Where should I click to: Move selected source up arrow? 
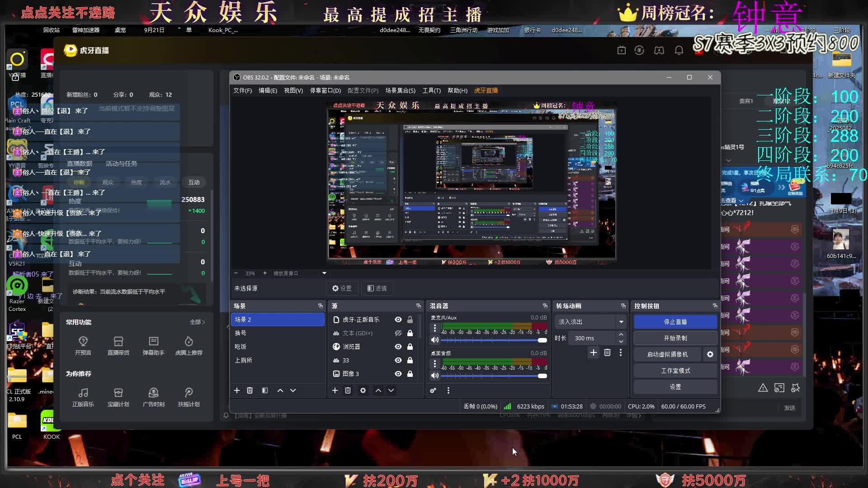pos(378,390)
